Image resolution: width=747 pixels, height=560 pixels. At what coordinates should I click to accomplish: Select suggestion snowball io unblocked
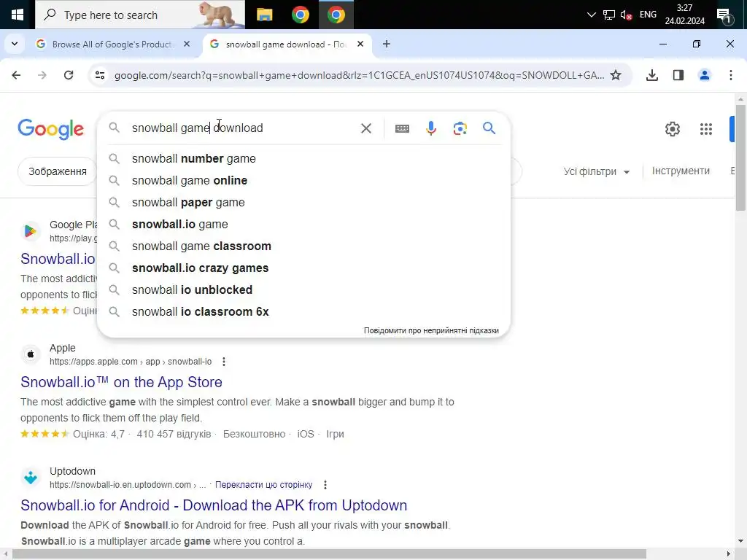303,290
